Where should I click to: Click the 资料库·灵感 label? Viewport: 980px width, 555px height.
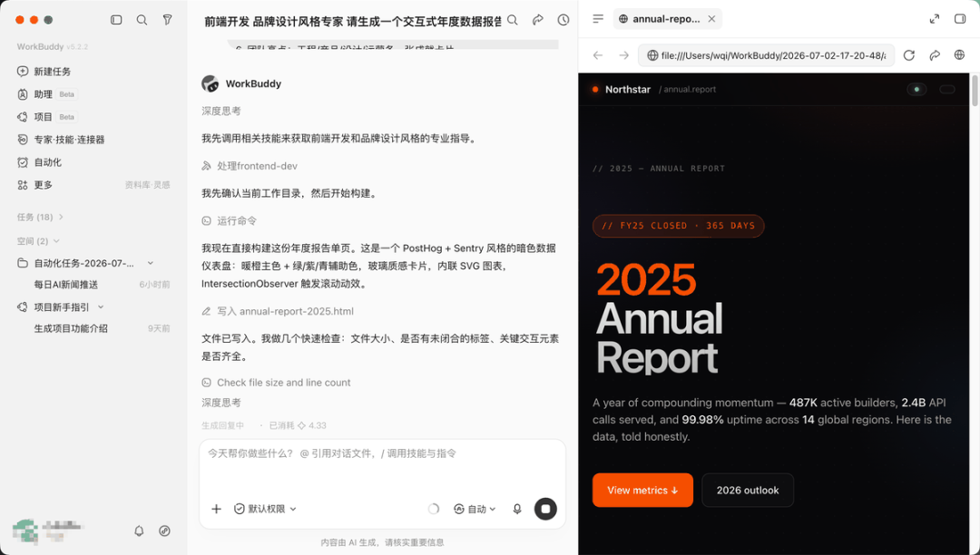(x=148, y=185)
